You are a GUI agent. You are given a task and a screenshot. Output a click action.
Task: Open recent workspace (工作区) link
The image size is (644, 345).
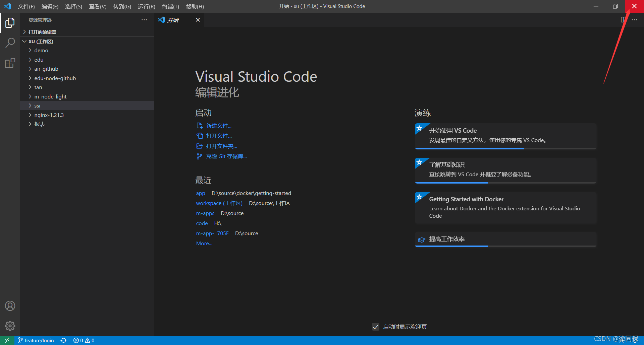[x=219, y=203]
